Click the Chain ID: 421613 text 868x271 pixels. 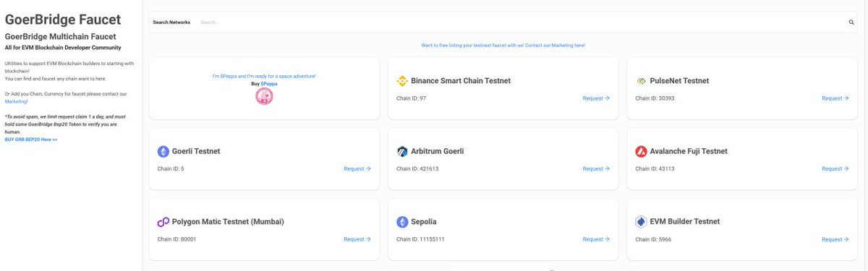pyautogui.click(x=417, y=168)
